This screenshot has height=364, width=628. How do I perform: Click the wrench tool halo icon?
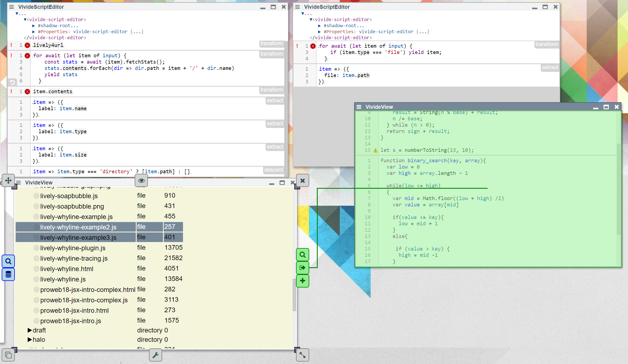pyautogui.click(x=155, y=355)
